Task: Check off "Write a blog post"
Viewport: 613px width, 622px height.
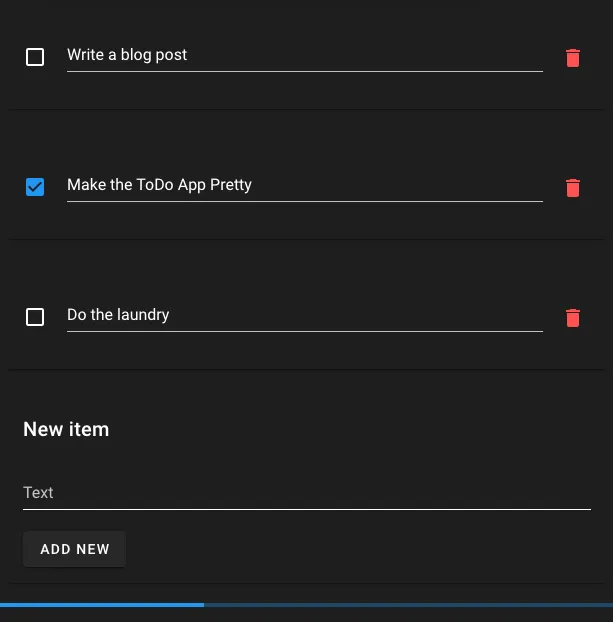Action: pos(35,57)
